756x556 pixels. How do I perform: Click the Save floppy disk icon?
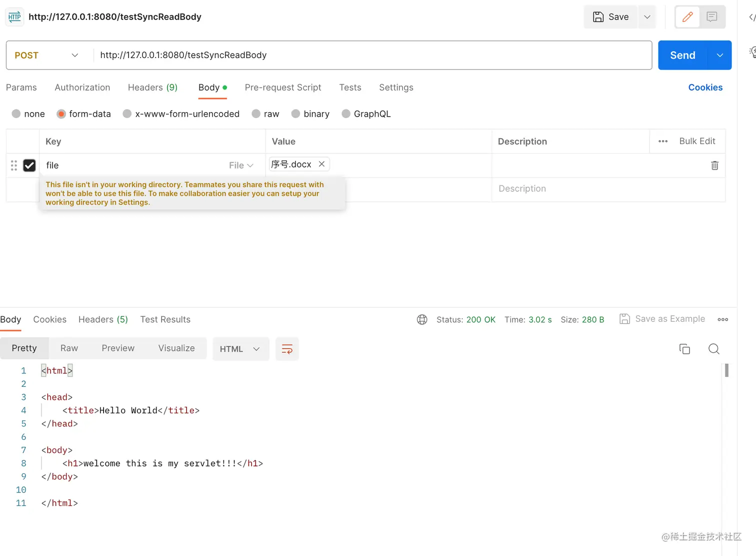pos(598,17)
